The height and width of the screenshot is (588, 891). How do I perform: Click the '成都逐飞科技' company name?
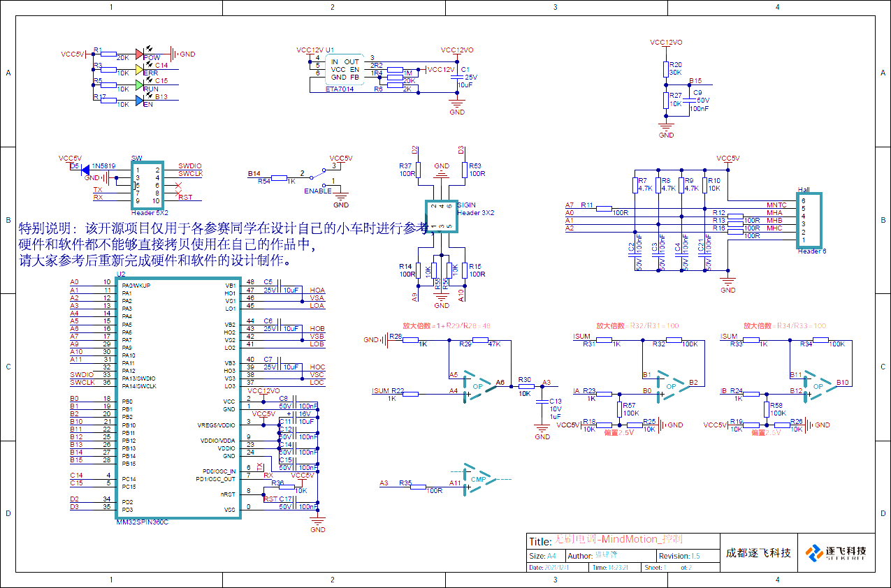(758, 553)
